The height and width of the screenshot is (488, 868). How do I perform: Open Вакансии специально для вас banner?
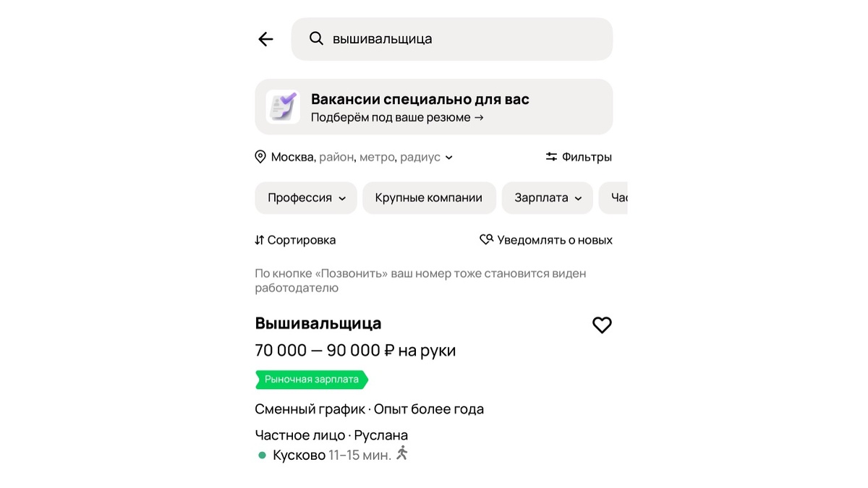click(434, 106)
